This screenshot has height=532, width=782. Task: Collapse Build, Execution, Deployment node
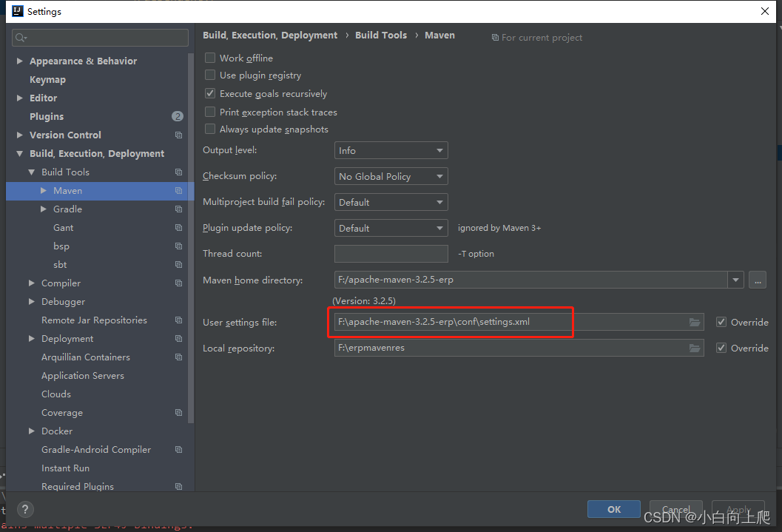tap(19, 154)
